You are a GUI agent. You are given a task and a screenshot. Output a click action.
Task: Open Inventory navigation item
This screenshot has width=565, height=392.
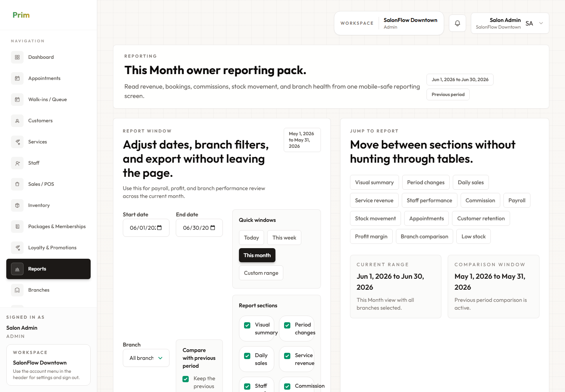pyautogui.click(x=48, y=205)
